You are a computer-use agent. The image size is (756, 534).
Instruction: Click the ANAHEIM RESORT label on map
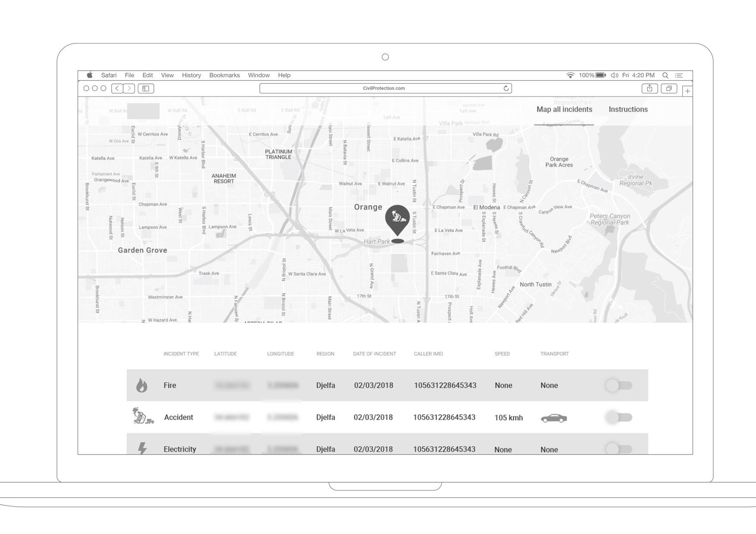tap(224, 179)
